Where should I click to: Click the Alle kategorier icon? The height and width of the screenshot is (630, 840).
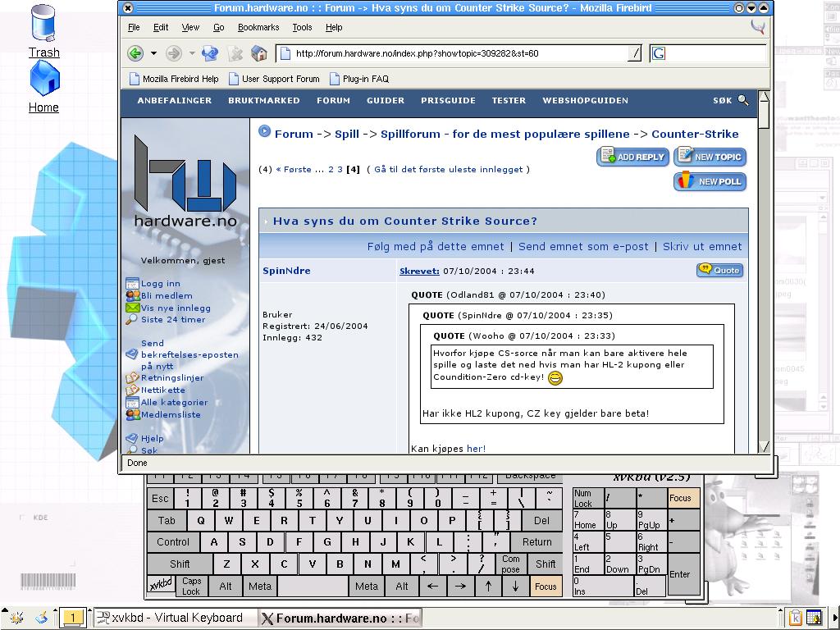coord(132,402)
